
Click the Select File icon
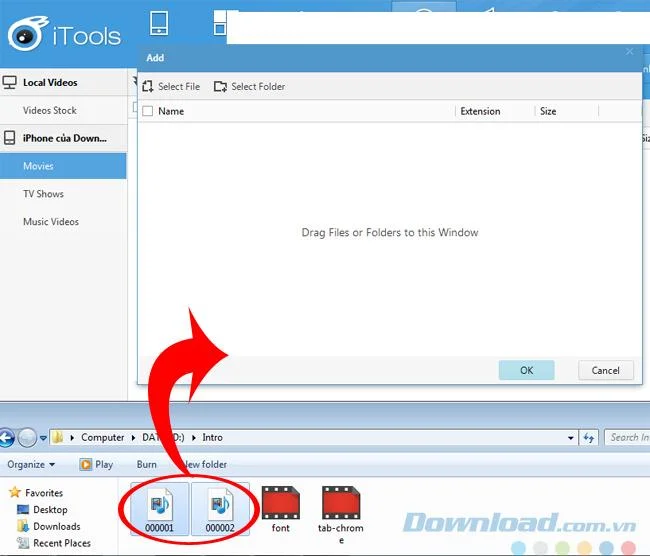pyautogui.click(x=147, y=86)
